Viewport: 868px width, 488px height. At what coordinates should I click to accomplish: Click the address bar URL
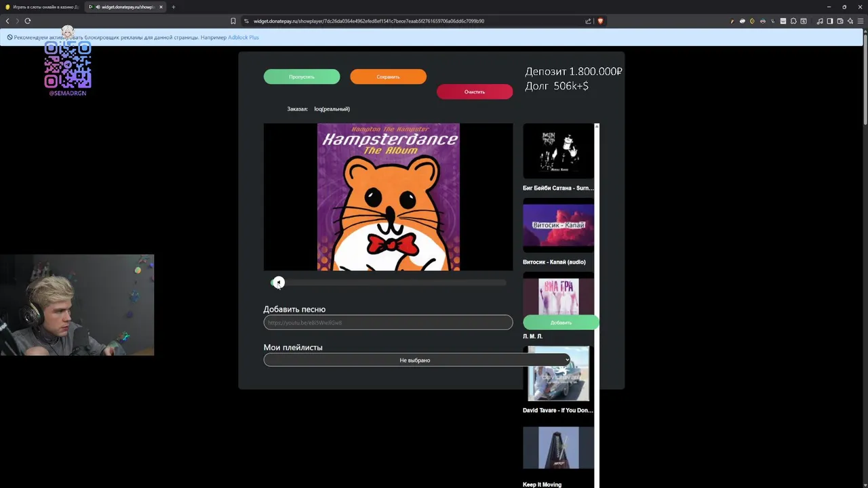coord(369,21)
